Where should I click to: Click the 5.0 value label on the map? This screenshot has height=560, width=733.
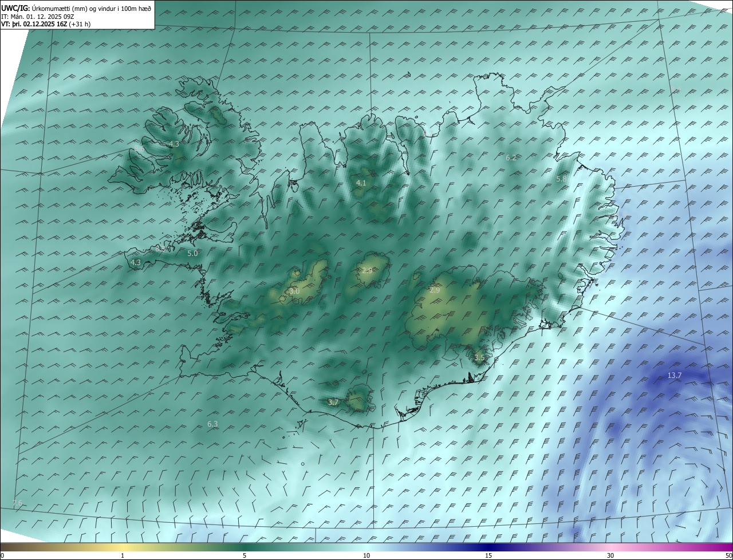(192, 253)
